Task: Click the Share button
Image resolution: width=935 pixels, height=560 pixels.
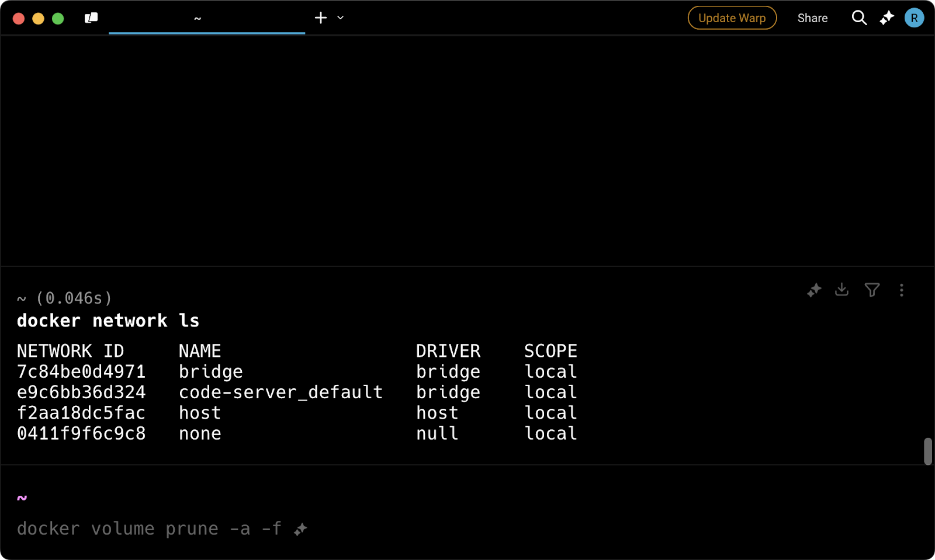Action: point(812,18)
